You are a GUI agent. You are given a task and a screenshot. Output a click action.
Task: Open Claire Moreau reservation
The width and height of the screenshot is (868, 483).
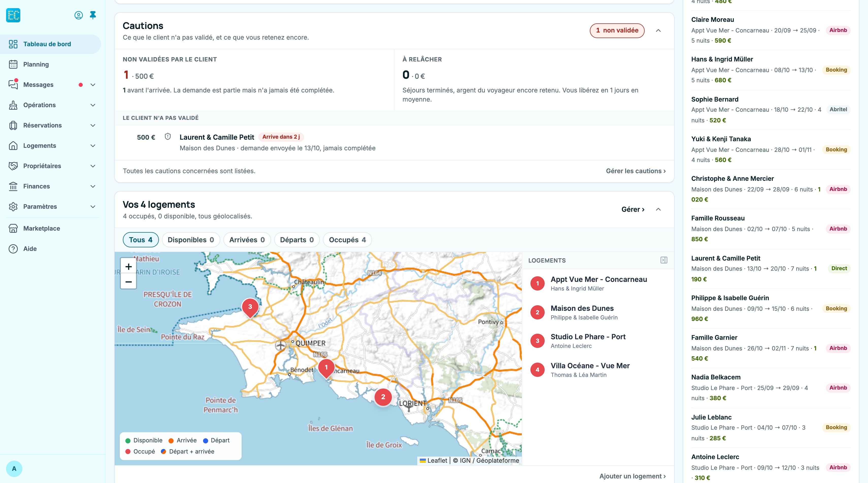coord(771,30)
